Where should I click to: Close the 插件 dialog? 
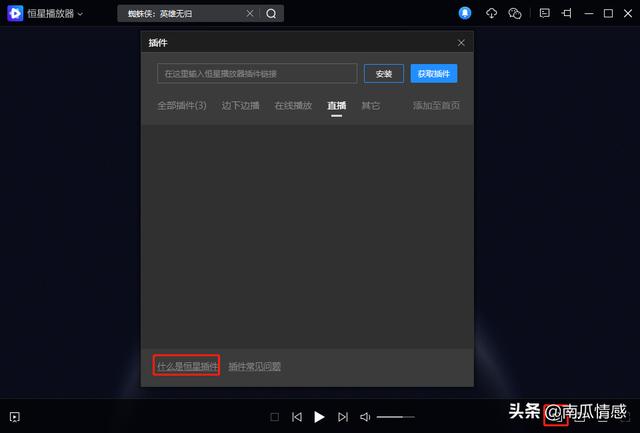[x=461, y=43]
